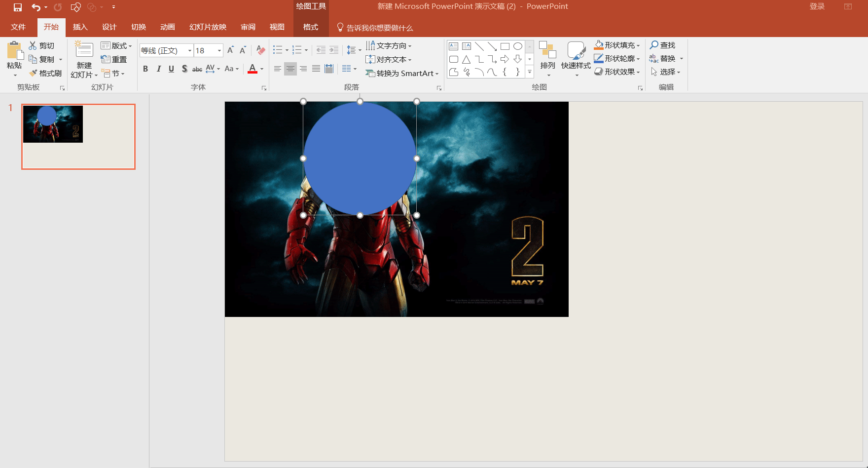Viewport: 868px width, 468px height.
Task: Clear all formatting with the eraser icon
Action: (x=261, y=50)
